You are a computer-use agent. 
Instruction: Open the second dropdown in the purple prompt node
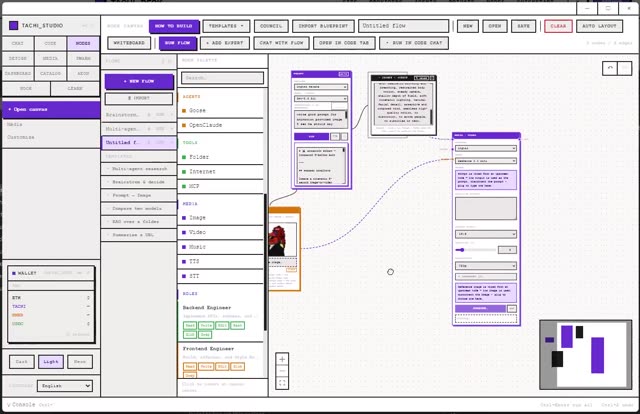[x=321, y=99]
